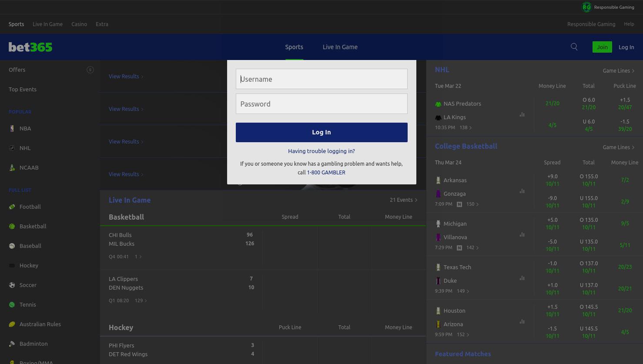Click the NCAAB sidebar icon
This screenshot has width=643, height=364.
click(12, 167)
